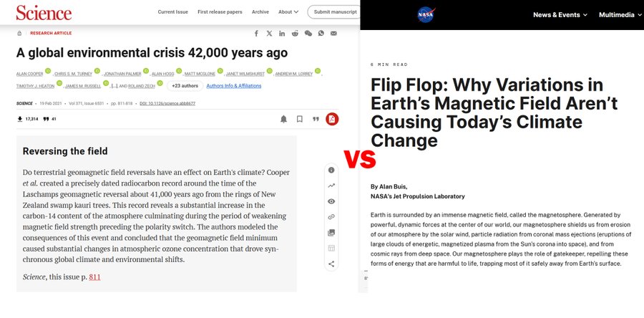This screenshot has width=644, height=318.
Task: Share article on Reddit
Action: pyautogui.click(x=295, y=33)
